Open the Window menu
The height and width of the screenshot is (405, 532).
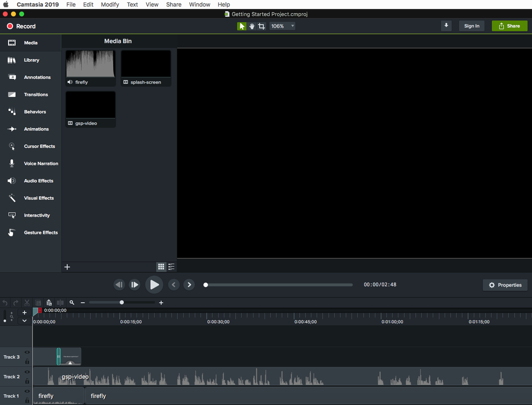click(x=199, y=5)
